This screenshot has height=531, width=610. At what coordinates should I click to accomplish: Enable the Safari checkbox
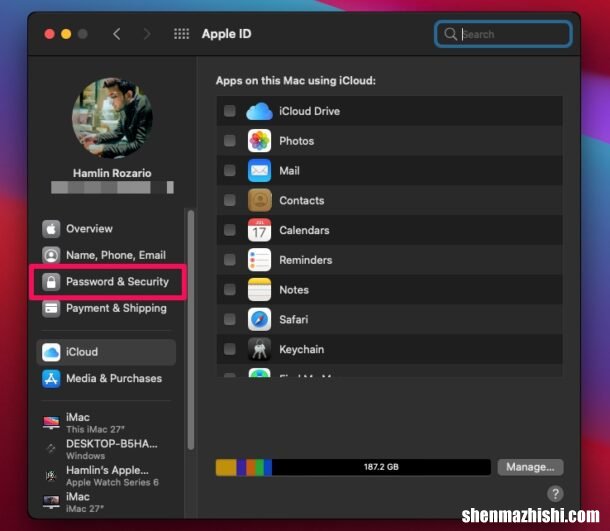[x=230, y=319]
